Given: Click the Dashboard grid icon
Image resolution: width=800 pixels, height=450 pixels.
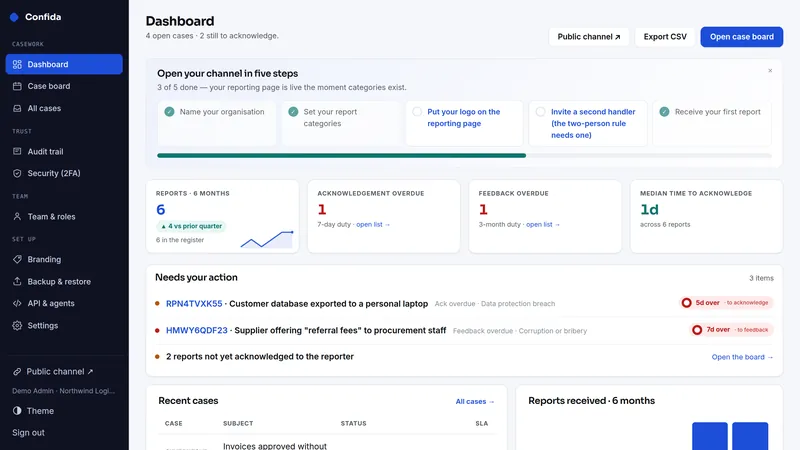Looking at the screenshot, I should pyautogui.click(x=17, y=64).
